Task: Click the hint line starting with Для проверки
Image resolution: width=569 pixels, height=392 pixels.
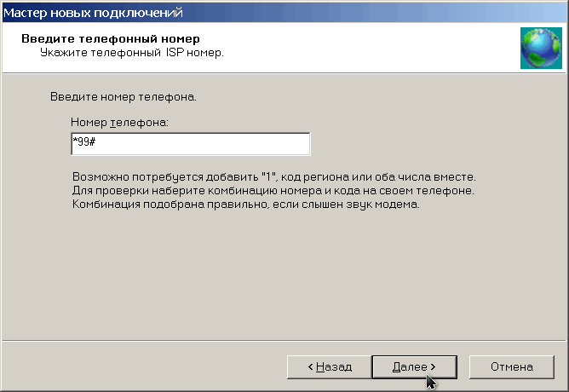Action: point(273,191)
